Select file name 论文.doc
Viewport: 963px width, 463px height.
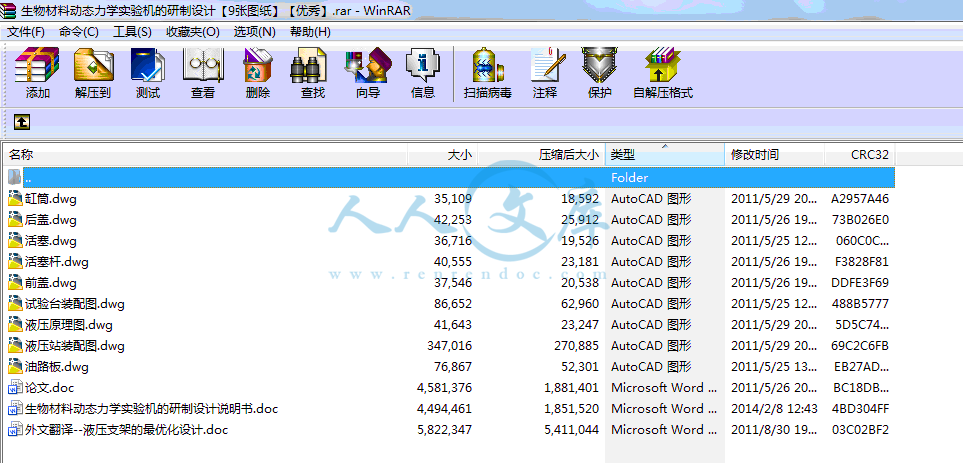point(50,387)
